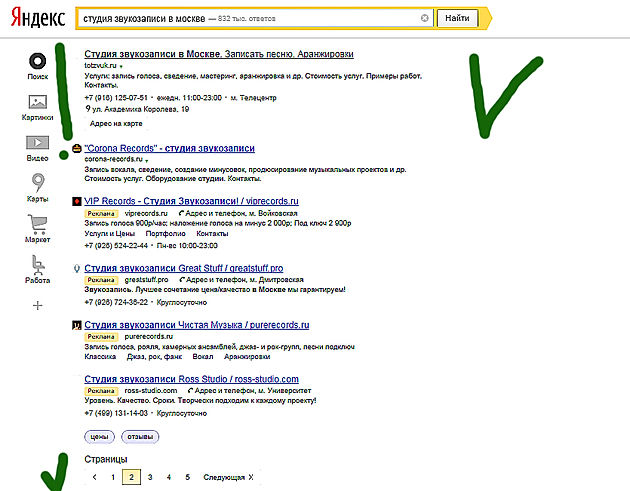Viewport: 630px width, 491px height.
Task: Expand the dropdown arrow next to totzvuk.ru
Action: coord(121,66)
